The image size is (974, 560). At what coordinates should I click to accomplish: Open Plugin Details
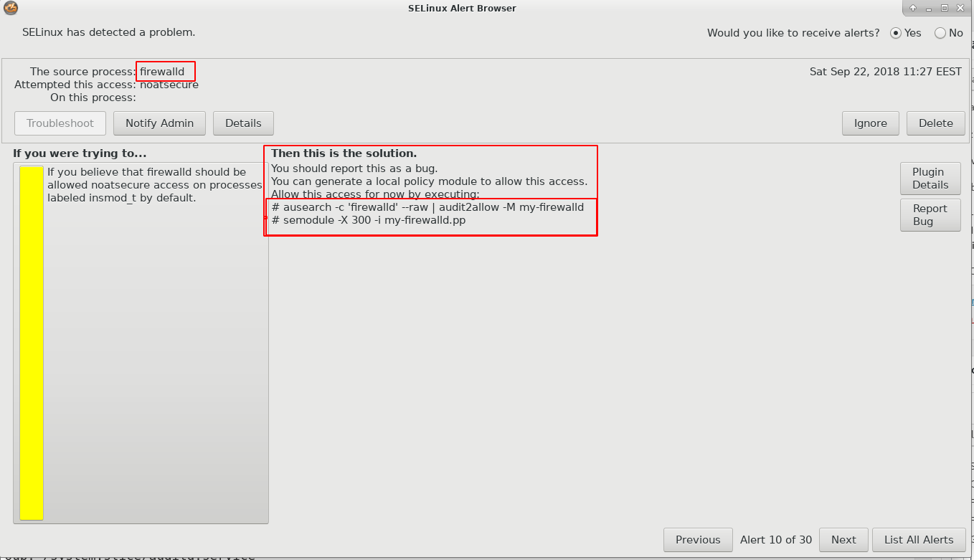[930, 179]
